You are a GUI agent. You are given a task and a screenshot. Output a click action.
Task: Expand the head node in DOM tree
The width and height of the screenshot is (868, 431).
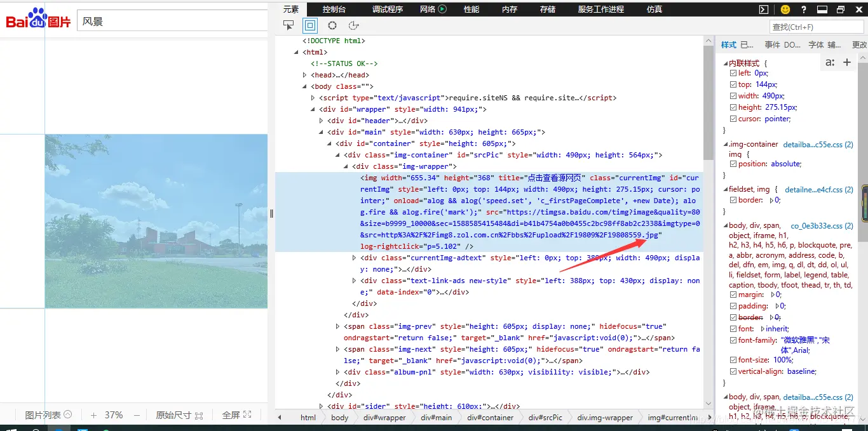(305, 75)
